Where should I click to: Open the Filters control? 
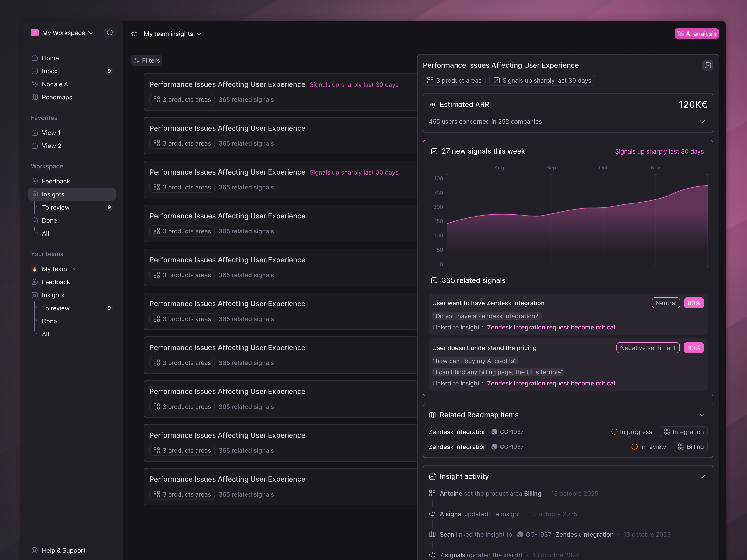click(146, 60)
